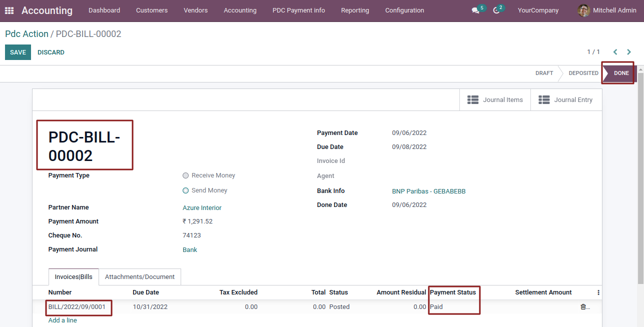Open Journal Items smart button
The height and width of the screenshot is (327, 644).
[495, 100]
